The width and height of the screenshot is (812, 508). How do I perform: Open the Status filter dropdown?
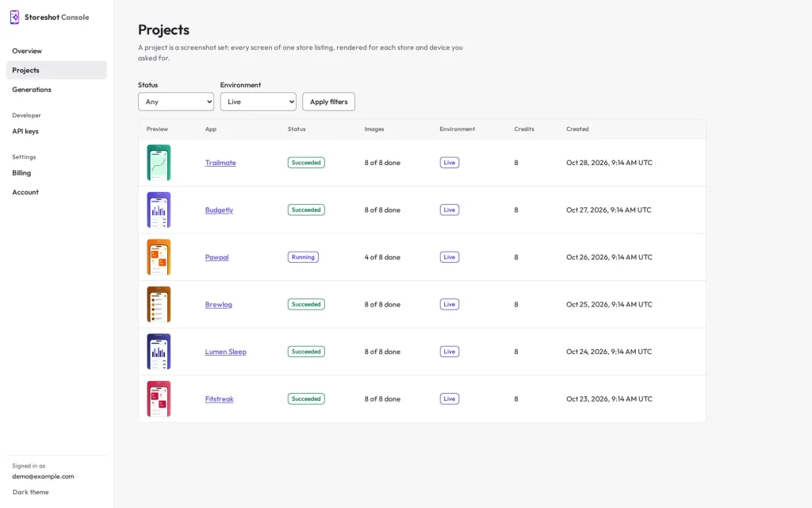coord(175,102)
